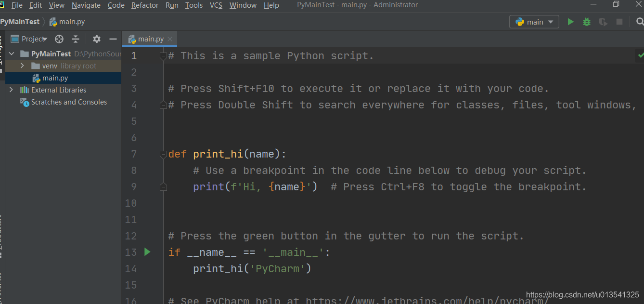Click green inspection checkmark at editor top right
Image resolution: width=644 pixels, height=304 pixels.
[x=640, y=55]
